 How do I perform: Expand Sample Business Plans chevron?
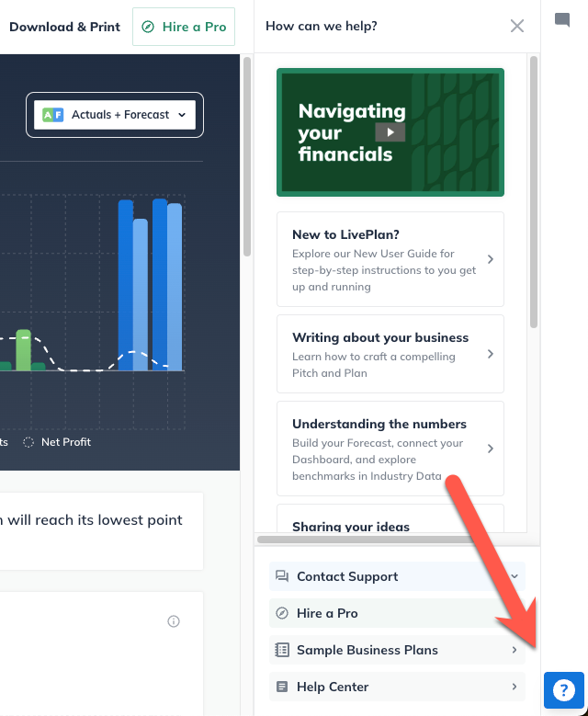pyautogui.click(x=514, y=650)
